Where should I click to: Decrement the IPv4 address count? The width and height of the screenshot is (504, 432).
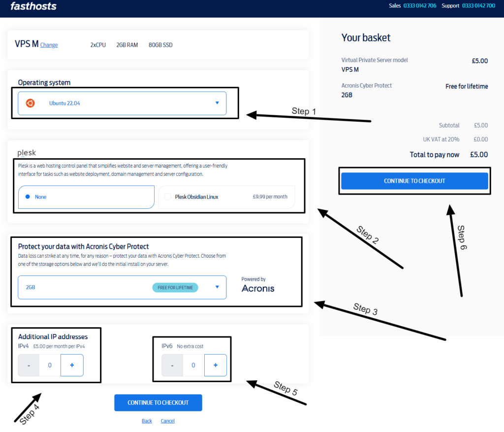coord(29,365)
